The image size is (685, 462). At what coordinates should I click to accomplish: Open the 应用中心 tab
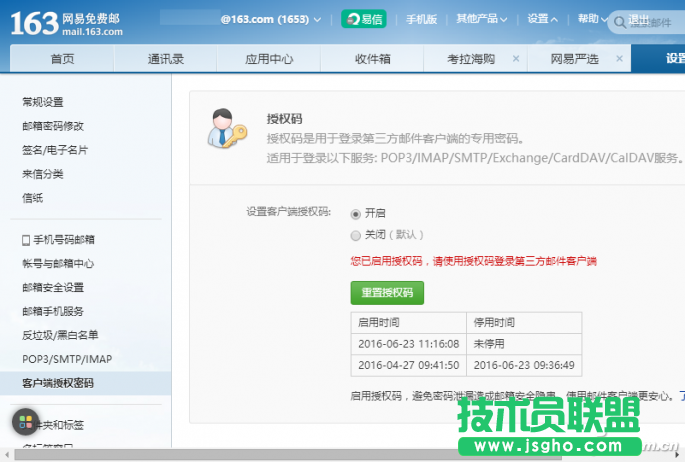269,59
